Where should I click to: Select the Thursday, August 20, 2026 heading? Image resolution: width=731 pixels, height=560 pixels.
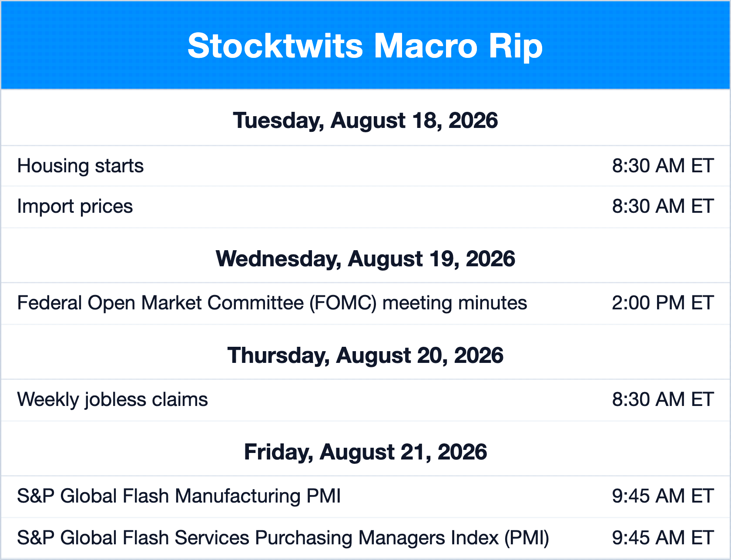365,355
